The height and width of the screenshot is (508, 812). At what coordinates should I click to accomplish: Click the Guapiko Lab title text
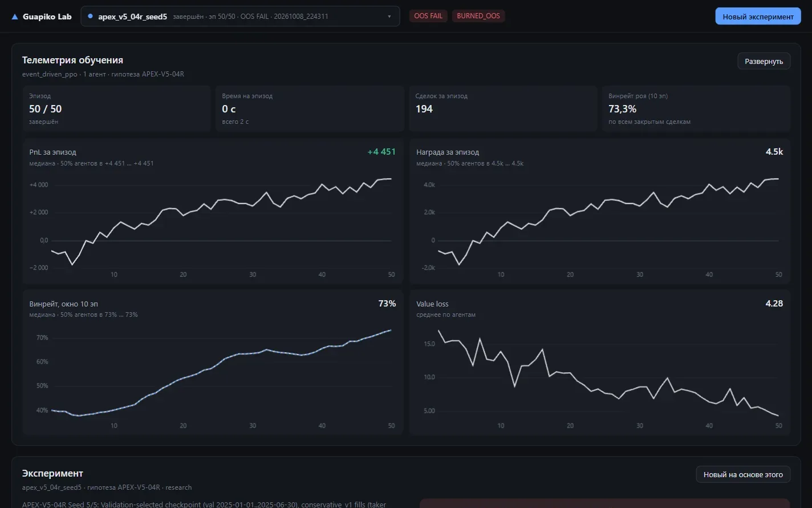click(x=47, y=17)
